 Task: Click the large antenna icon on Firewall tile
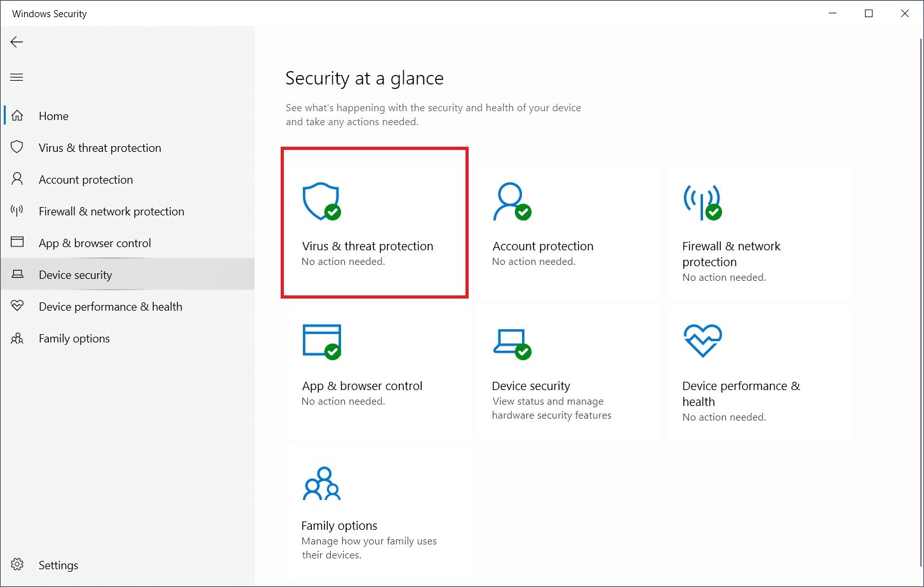[702, 202]
